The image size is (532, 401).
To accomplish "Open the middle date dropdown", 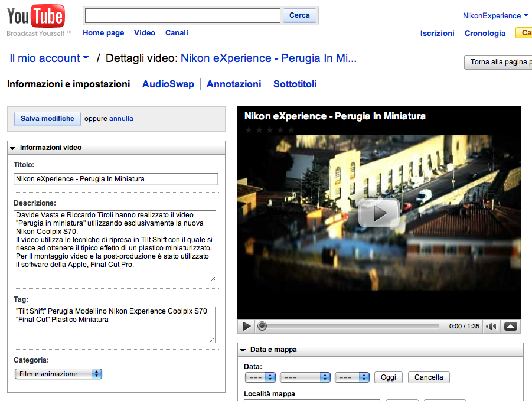I will [x=305, y=377].
